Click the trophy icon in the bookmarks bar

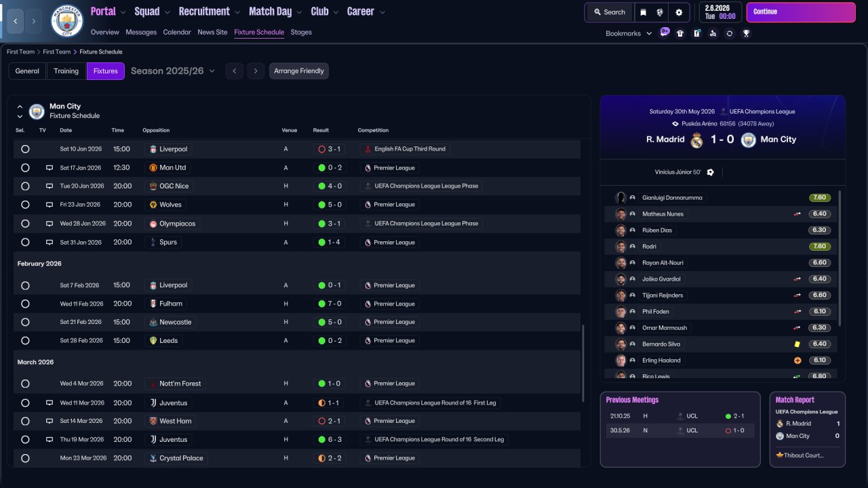point(746,33)
